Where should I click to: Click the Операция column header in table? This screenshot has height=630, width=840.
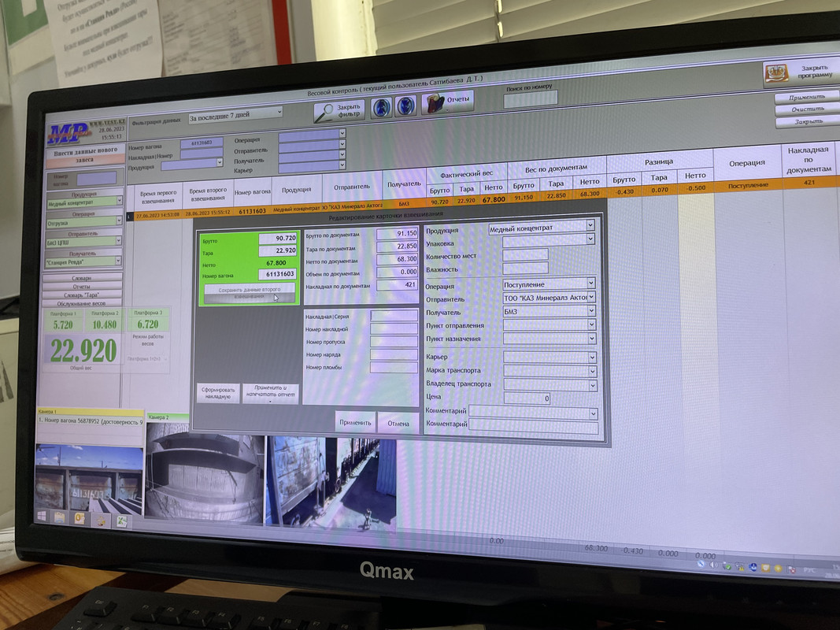[746, 163]
